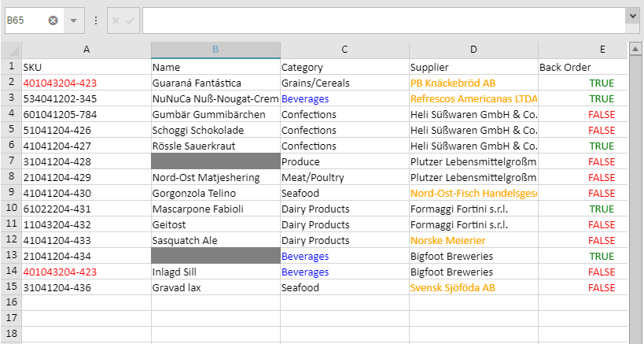Confirm formula entry with the check button
Viewport: 644px width, 344px height.
tap(131, 20)
